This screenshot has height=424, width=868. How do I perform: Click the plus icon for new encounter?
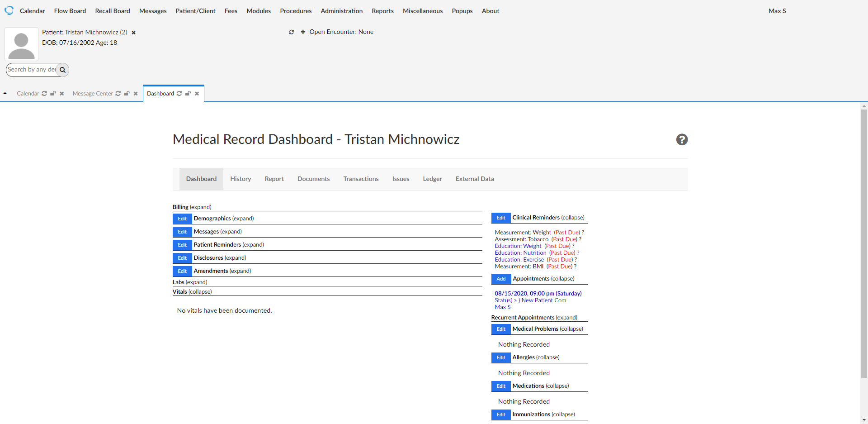click(x=303, y=32)
